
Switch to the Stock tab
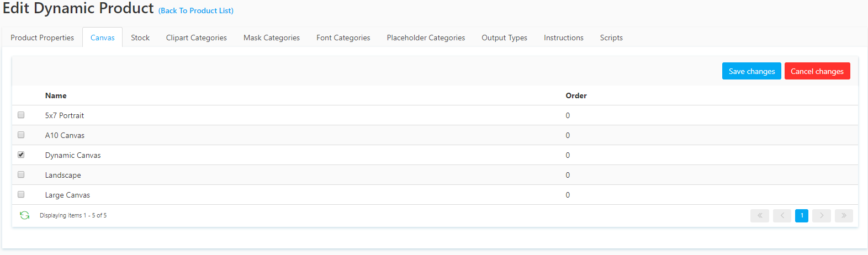coord(140,38)
